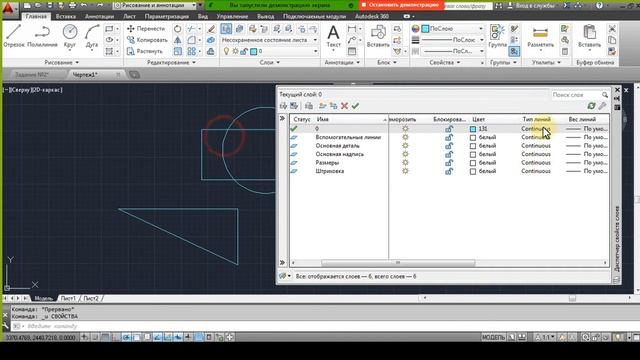Toggle lock for Основная деталь layer
The height and width of the screenshot is (360, 640).
449,146
